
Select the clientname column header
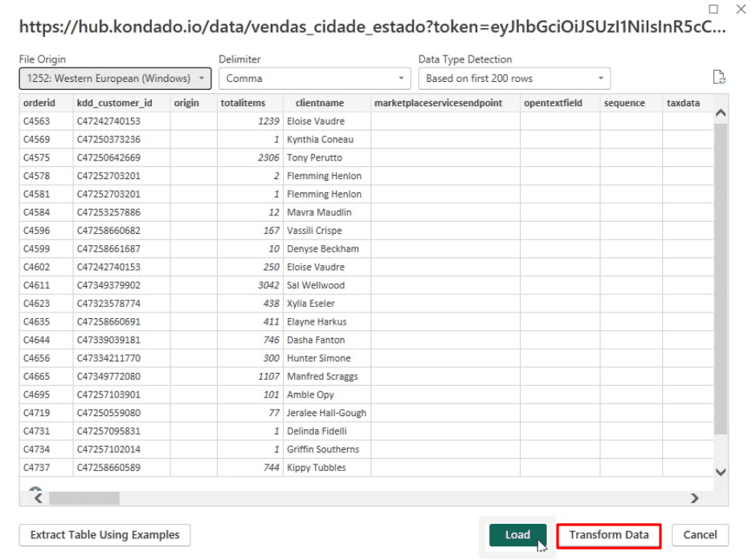pos(319,104)
